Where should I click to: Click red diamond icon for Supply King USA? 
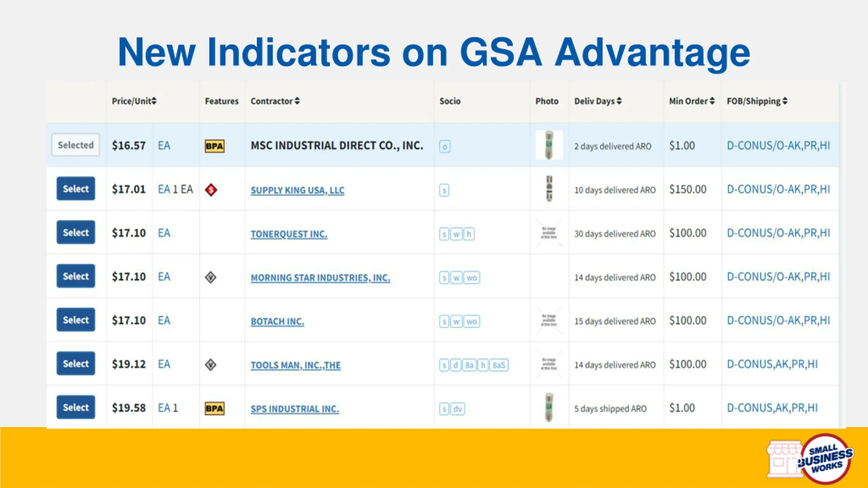[211, 190]
